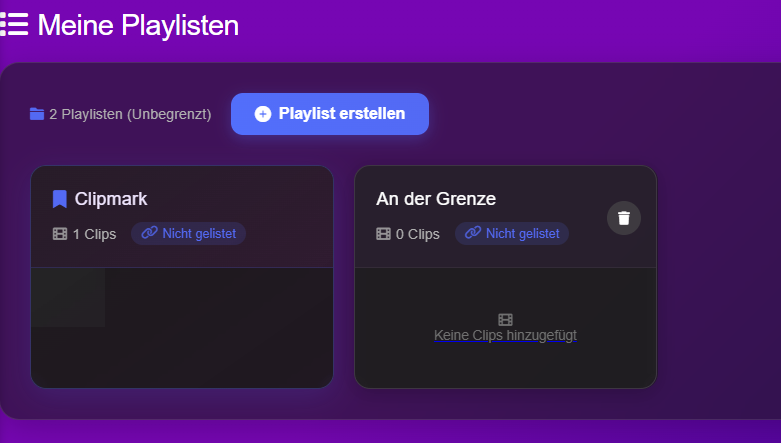This screenshot has height=443, width=781.
Task: Click the folder icon next to playlist count
Action: (x=37, y=114)
